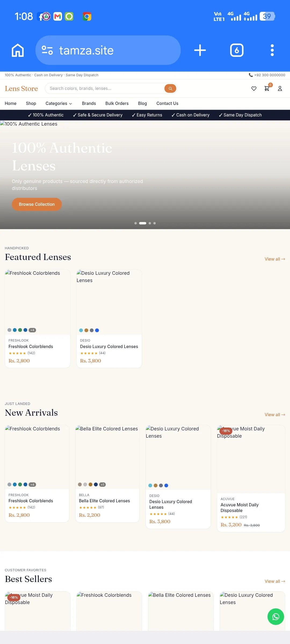Open the wishlist heart icon

click(254, 89)
